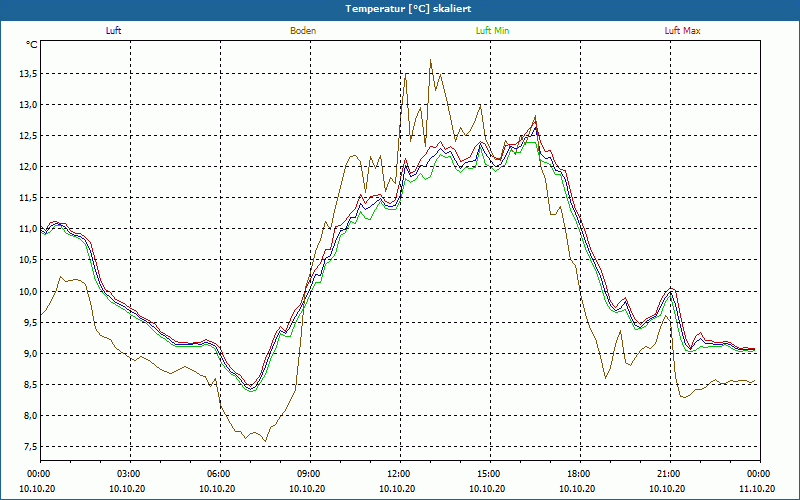Select the 06:00 time axis label
The width and height of the screenshot is (800, 500).
coord(219,474)
